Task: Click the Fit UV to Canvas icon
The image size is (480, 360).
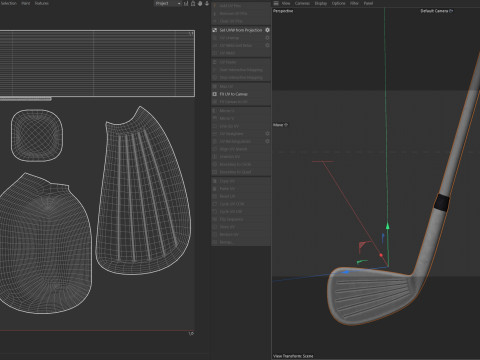Action: click(x=215, y=94)
